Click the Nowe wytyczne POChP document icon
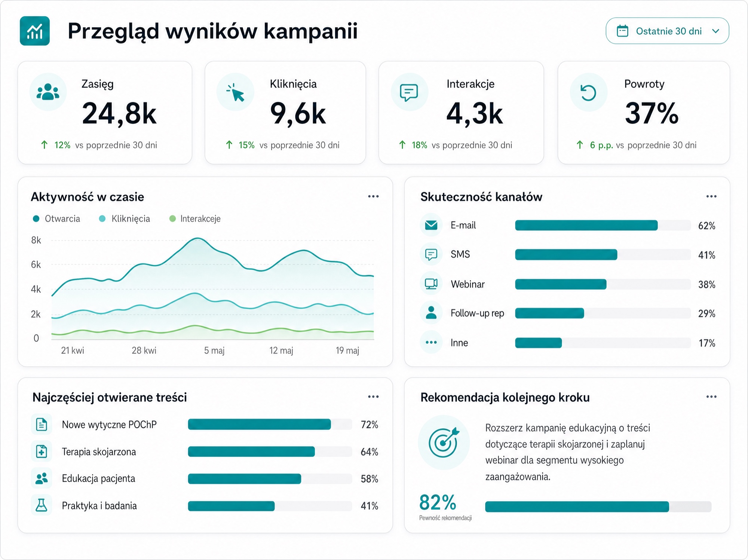The width and height of the screenshot is (748, 560). tap(42, 424)
